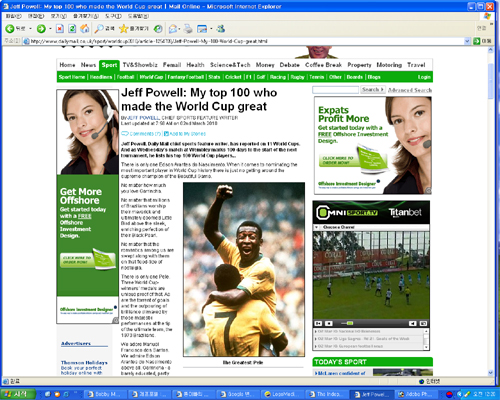
Task: Open the Help menu with (H) shortcut
Action: [138, 16]
